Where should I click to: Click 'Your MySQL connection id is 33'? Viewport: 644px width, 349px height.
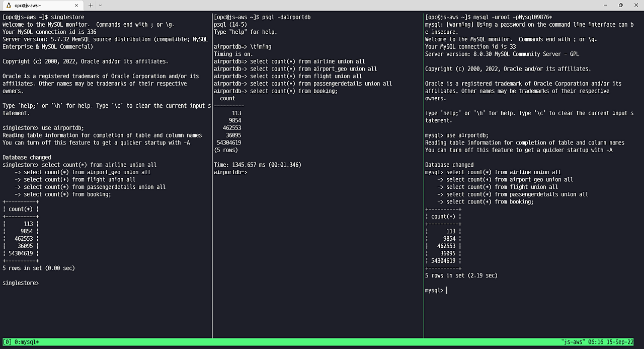(x=470, y=47)
